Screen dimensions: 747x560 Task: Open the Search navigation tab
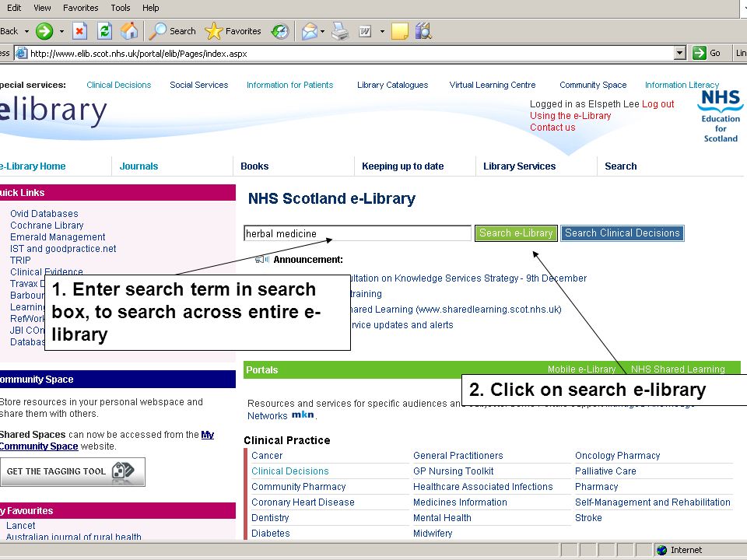(620, 166)
